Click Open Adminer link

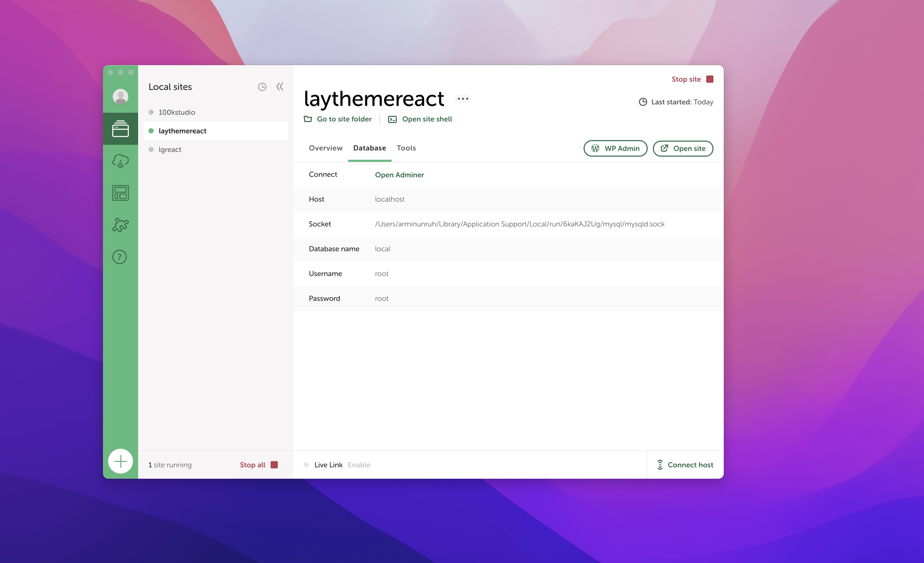tap(399, 174)
